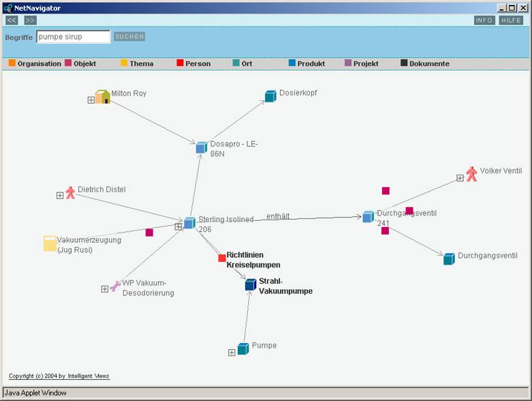Click the 'enthält' edge label
Screen dimensions: 532x401
(278, 216)
